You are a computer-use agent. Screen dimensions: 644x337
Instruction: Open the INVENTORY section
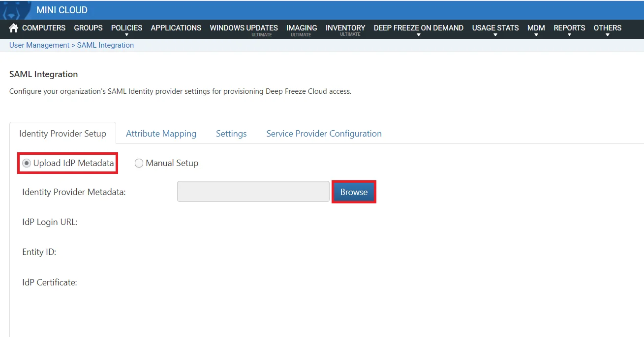(x=345, y=28)
